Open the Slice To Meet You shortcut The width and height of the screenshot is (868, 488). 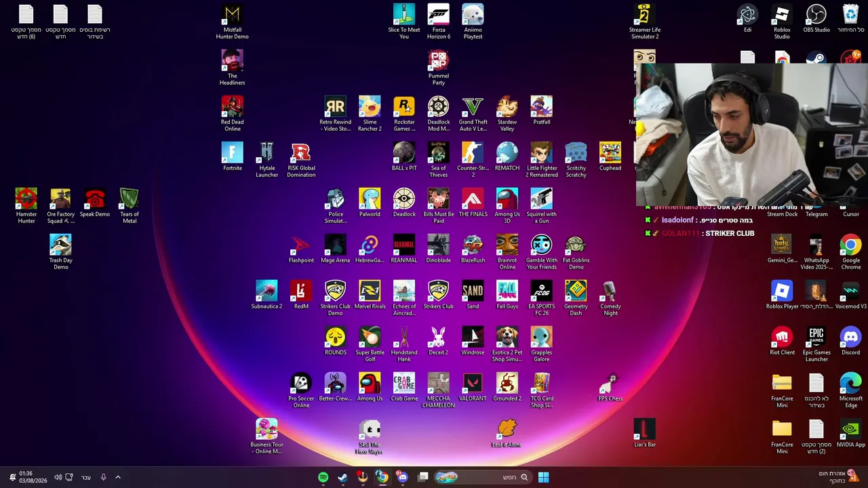403,22
